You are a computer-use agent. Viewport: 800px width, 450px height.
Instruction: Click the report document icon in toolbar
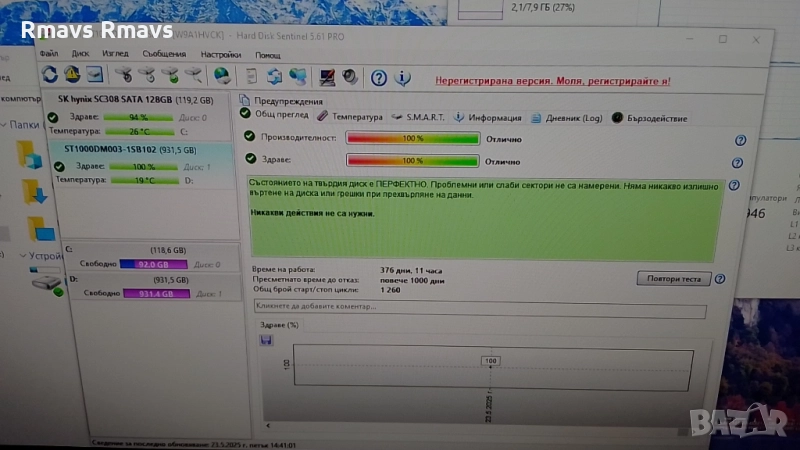point(251,76)
